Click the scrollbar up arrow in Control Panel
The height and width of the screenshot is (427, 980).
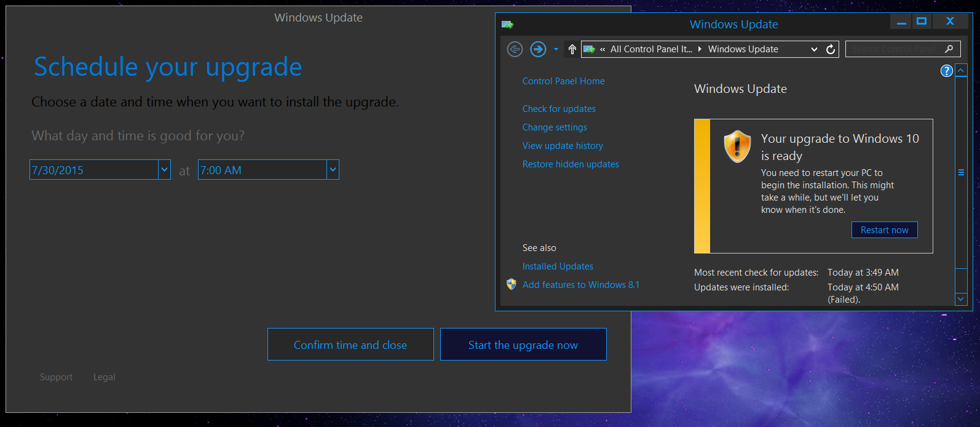click(961, 70)
